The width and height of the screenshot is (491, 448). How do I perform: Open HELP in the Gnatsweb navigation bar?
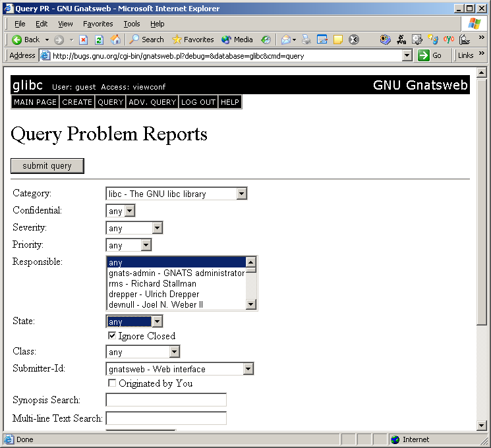(230, 102)
